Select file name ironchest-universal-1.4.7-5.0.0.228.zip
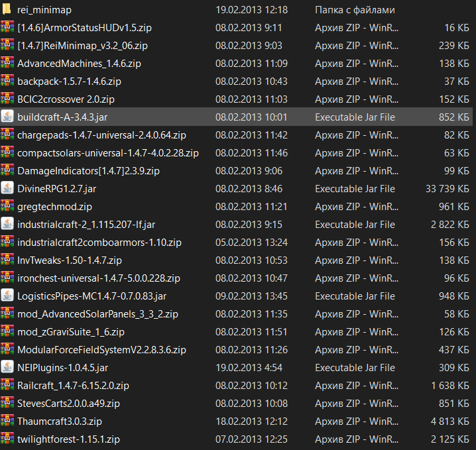 click(99, 278)
